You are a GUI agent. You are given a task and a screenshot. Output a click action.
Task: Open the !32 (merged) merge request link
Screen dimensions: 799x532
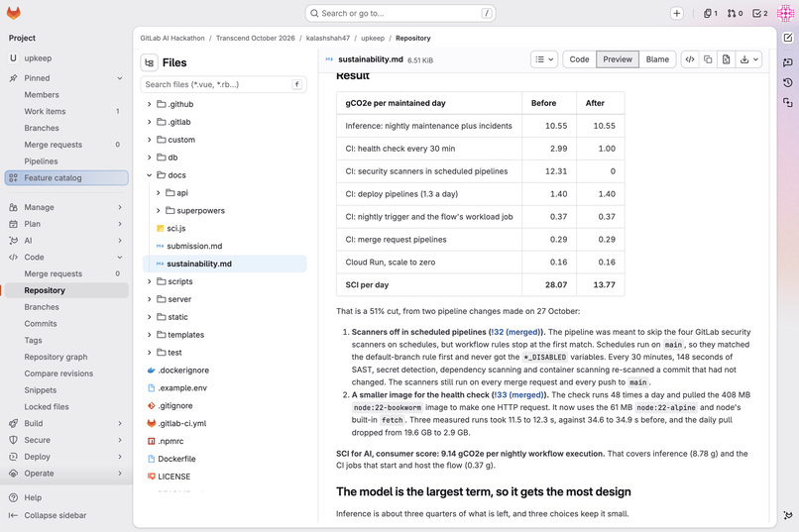516,332
